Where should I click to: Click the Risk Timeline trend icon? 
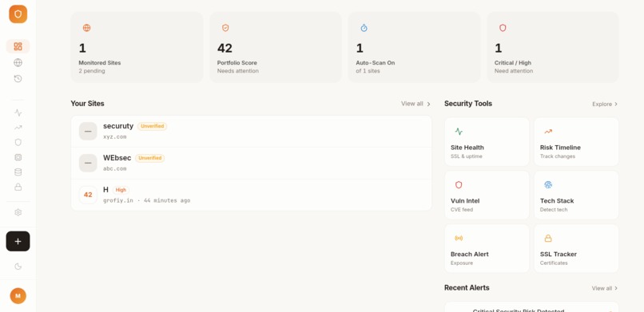pos(548,132)
